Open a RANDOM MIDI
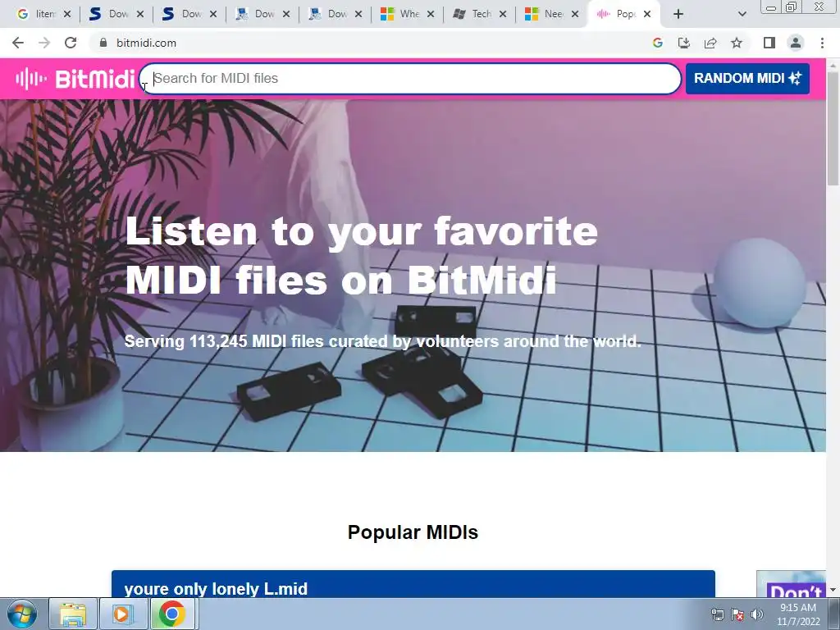This screenshot has width=840, height=630. point(747,78)
